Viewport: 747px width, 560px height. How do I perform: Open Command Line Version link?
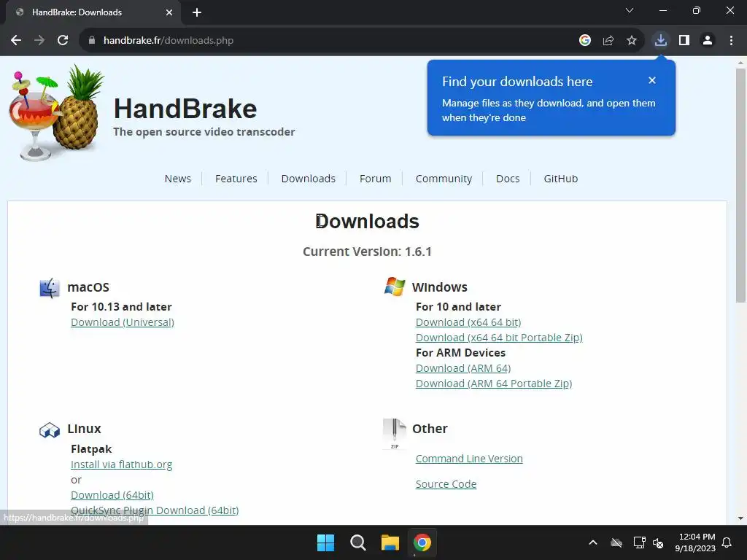click(x=469, y=459)
